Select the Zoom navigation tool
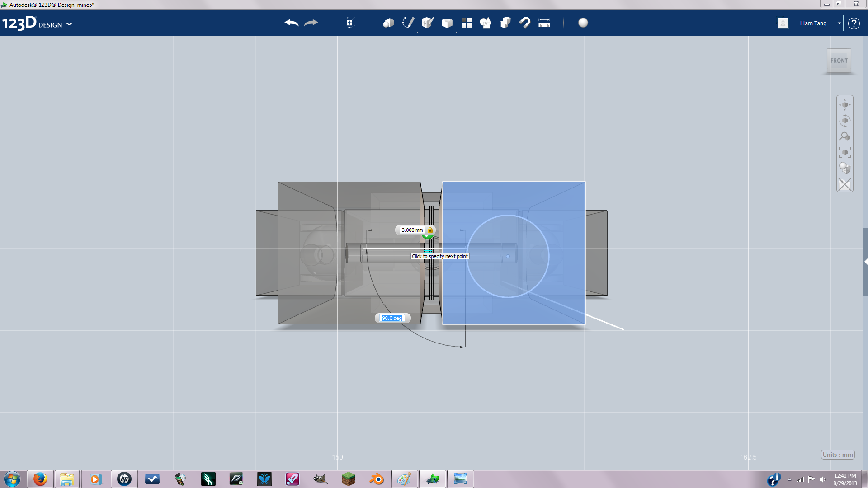Screen dimensions: 868x488 pyautogui.click(x=844, y=136)
